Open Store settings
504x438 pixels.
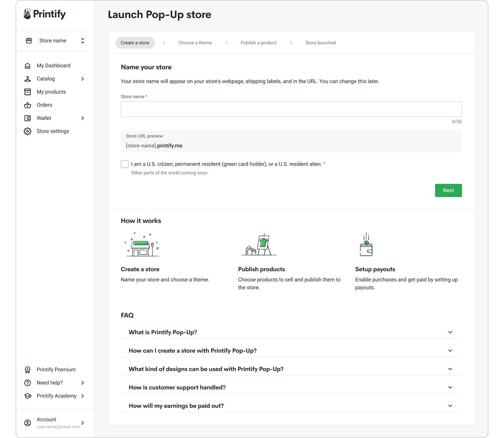click(53, 131)
